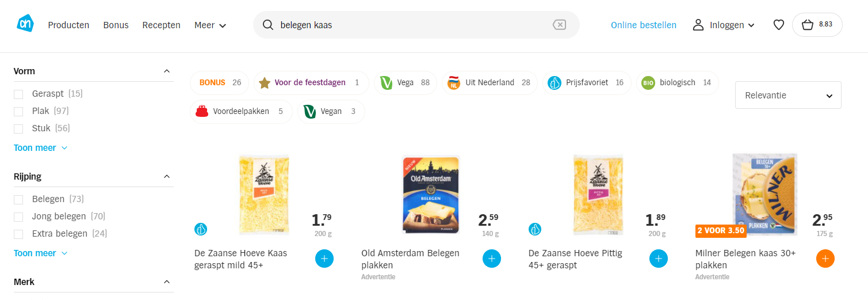Image resolution: width=868 pixels, height=300 pixels.
Task: Open the Milner Belegen kaas product image
Action: pos(764,194)
